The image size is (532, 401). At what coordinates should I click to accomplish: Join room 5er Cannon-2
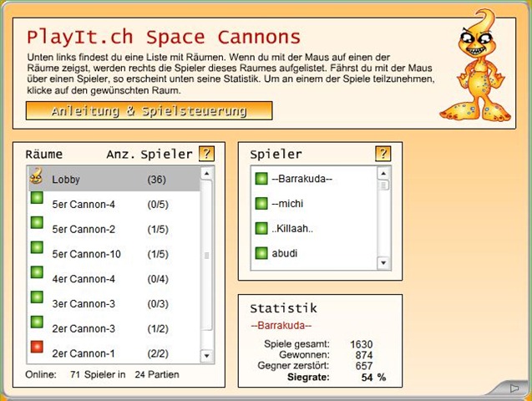(x=114, y=229)
